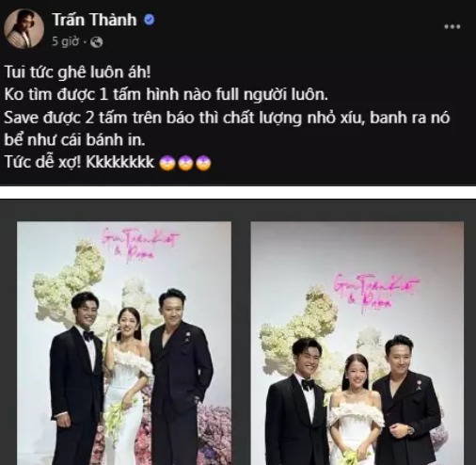Open the right wedding photo
Image resolution: width=476 pixels, height=465 pixels.
[x=357, y=344]
